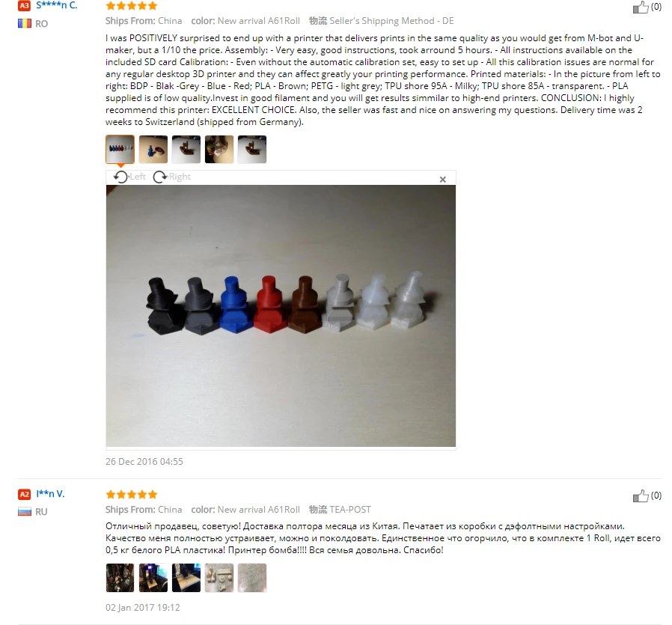Open fifth thumbnail in first review
The height and width of the screenshot is (625, 672).
pos(252,149)
